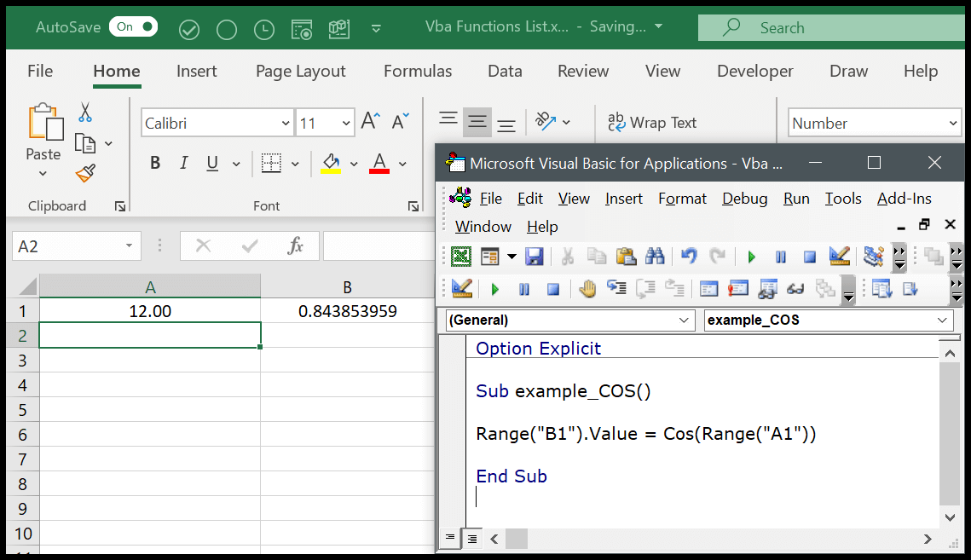971x560 pixels.
Task: Click Wrap Text in the Alignment group
Action: pos(653,123)
